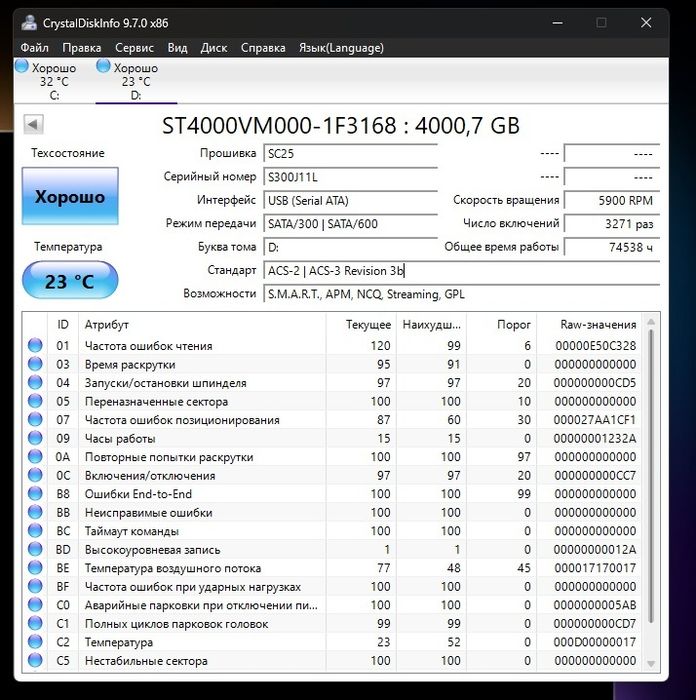The height and width of the screenshot is (700, 696).
Task: Click the rotation speed value 5900 RPM
Action: pyautogui.click(x=612, y=200)
